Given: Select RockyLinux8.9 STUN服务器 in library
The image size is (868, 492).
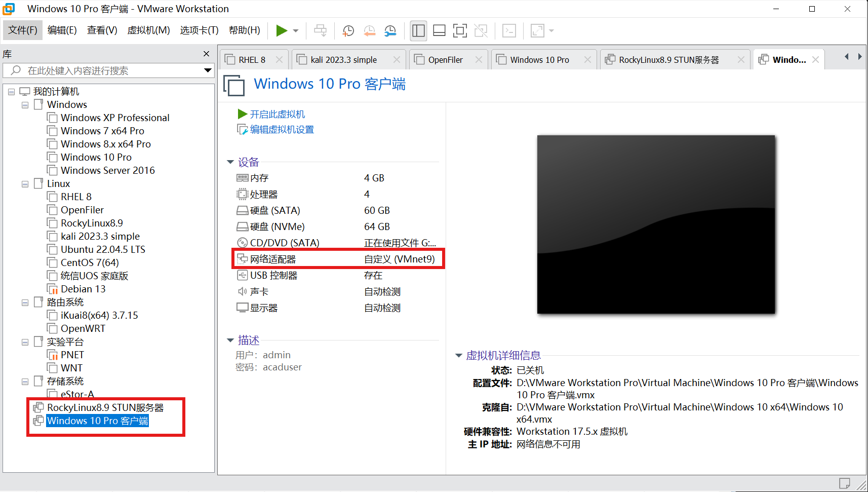Looking at the screenshot, I should click(105, 408).
